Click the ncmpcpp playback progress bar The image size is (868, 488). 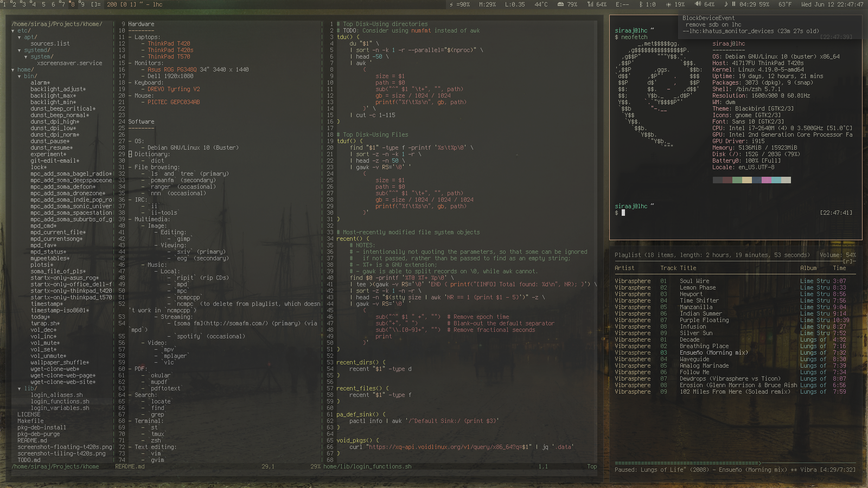[x=735, y=464]
